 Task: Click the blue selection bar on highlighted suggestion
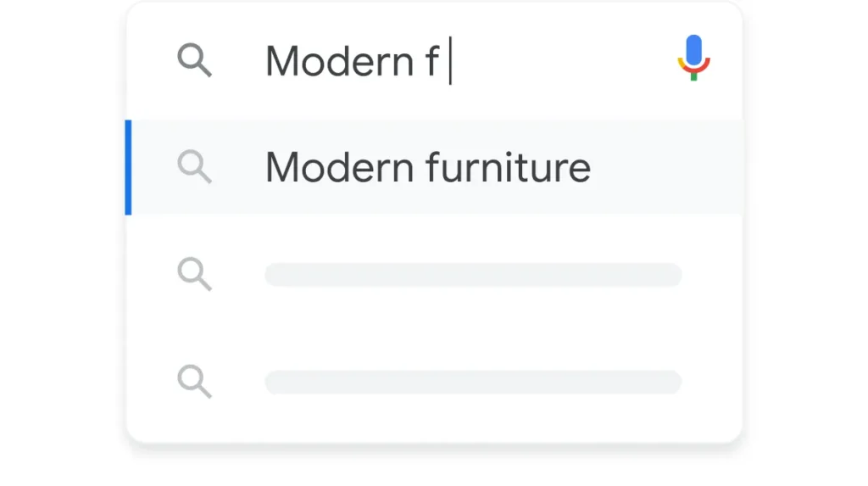[x=129, y=167]
